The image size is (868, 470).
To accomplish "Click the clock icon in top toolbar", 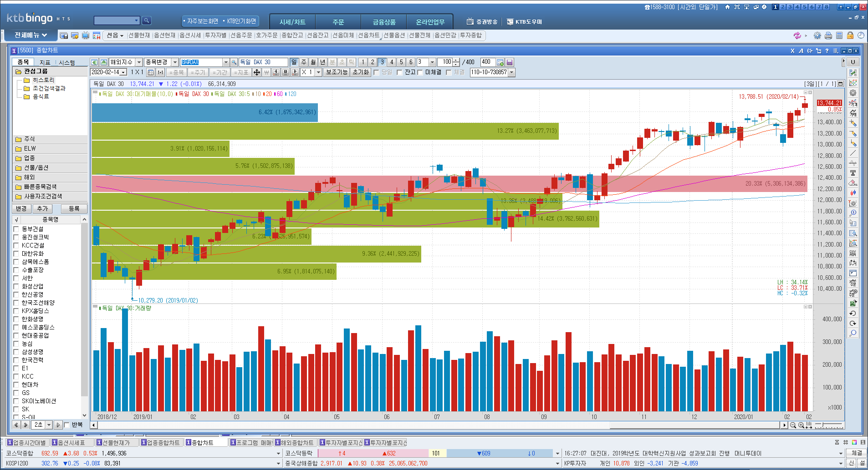I will pyautogui.click(x=861, y=35).
